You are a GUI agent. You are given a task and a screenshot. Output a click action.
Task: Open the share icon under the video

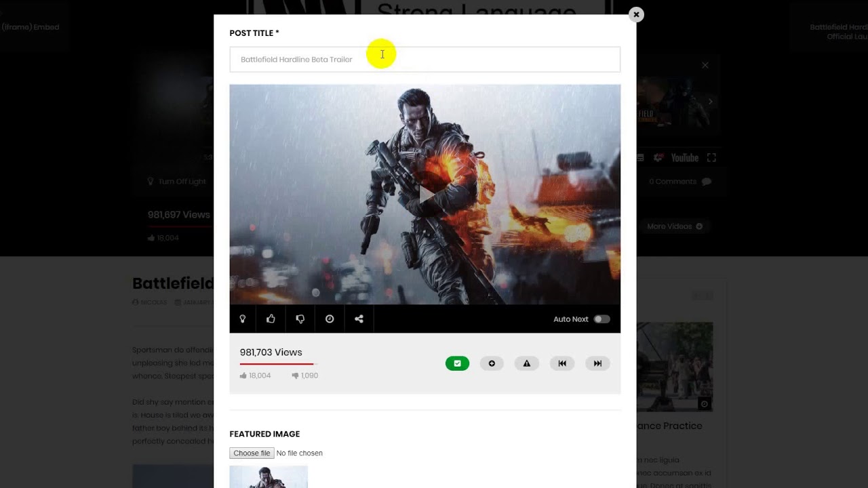pyautogui.click(x=359, y=319)
